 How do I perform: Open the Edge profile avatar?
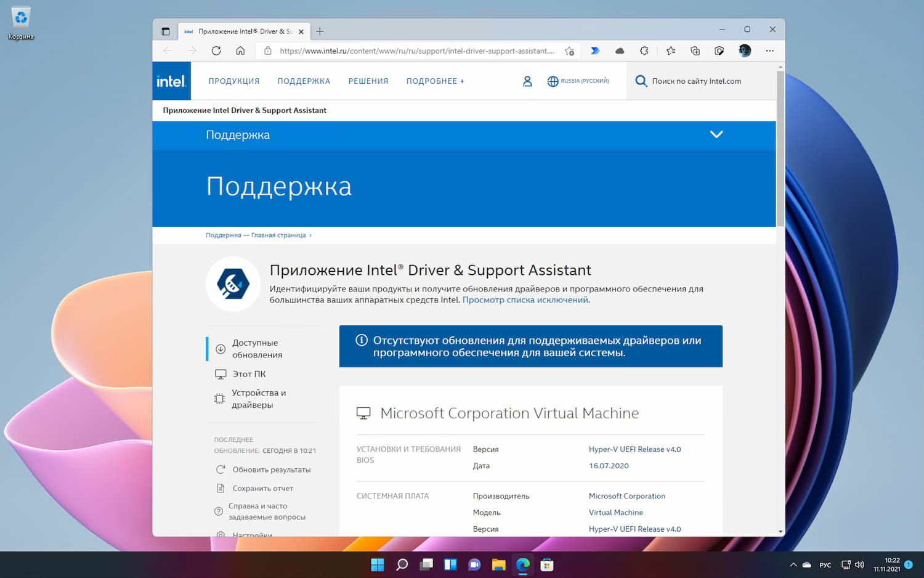745,51
